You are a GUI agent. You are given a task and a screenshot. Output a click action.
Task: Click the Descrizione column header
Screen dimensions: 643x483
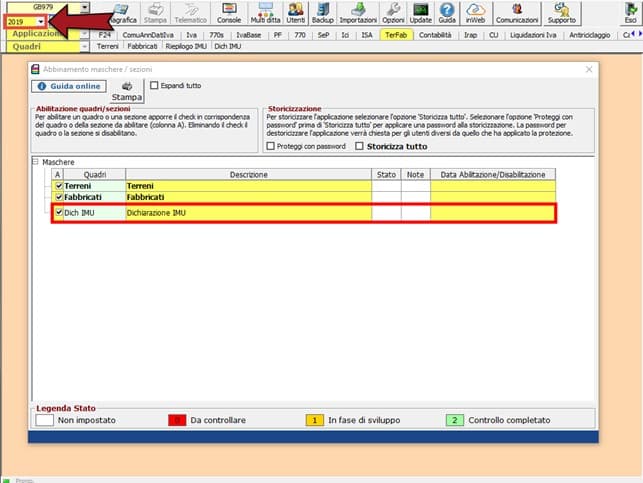249,175
